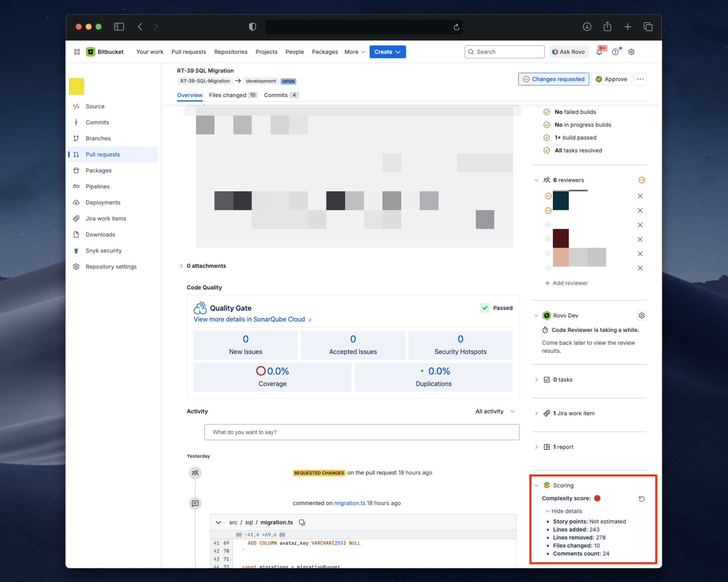Copy the migration.ts file path
The width and height of the screenshot is (728, 582).
tap(302, 522)
